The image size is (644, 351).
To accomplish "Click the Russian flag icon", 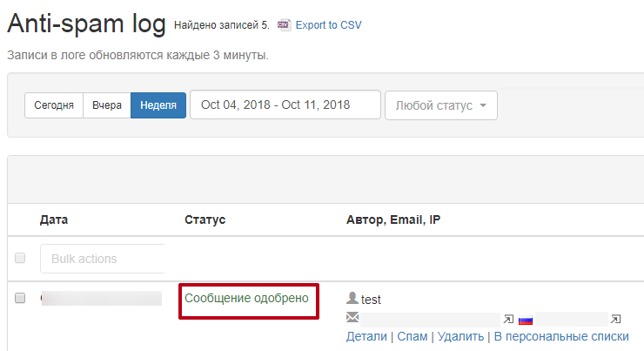I will pyautogui.click(x=525, y=320).
